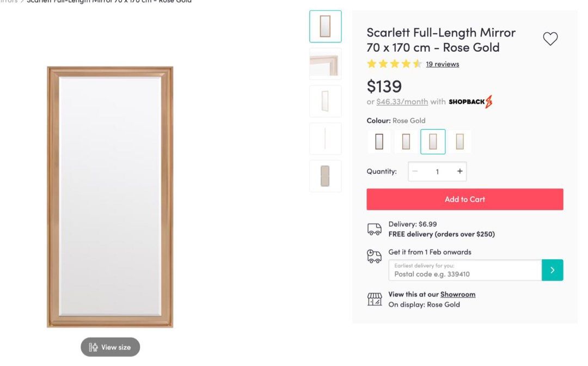Click the scheduled delivery truck icon near 1 Feb
Image resolution: width=588 pixels, height=366 pixels.
coord(374,256)
